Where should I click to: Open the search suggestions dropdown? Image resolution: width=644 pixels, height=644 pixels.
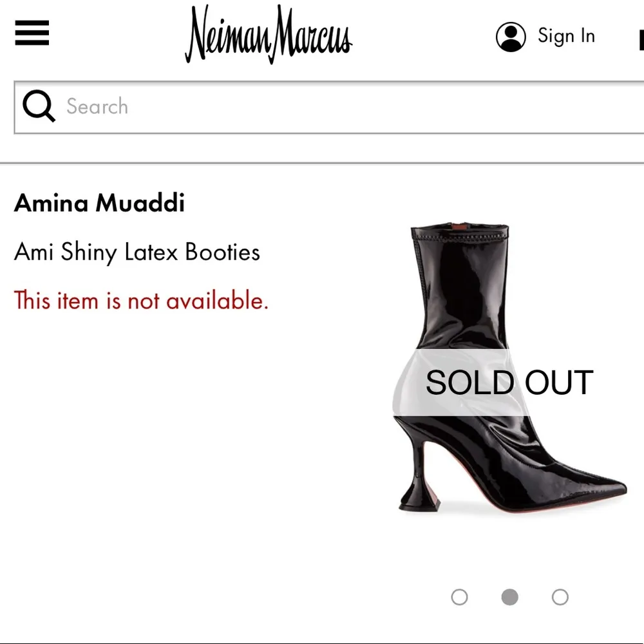point(258,106)
